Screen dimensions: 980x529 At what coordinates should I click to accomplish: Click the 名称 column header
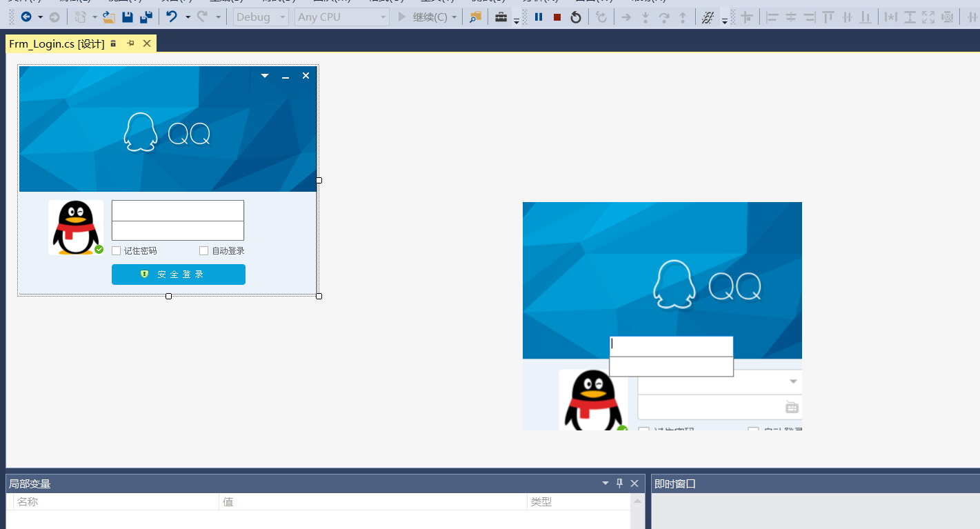tap(116, 502)
